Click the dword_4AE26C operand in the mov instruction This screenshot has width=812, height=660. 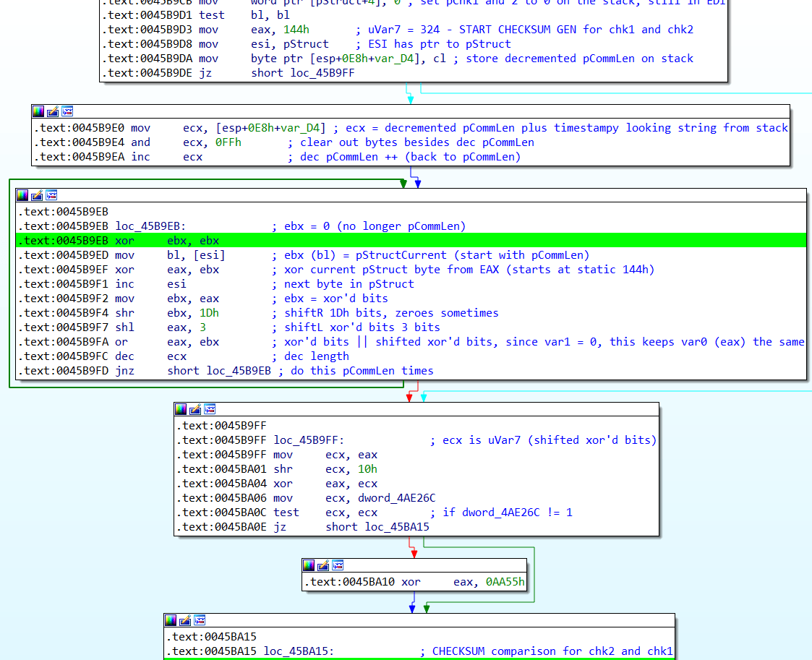(x=396, y=498)
